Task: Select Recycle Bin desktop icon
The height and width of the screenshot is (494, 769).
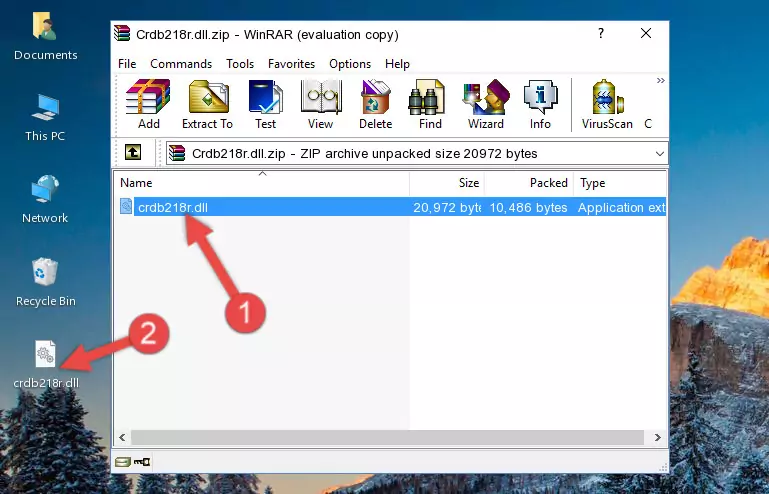Action: (x=46, y=283)
